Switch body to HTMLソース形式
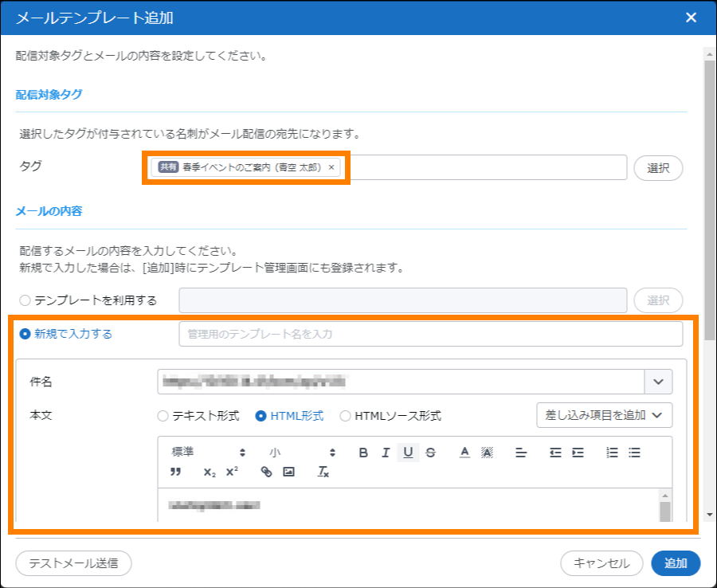717x588 pixels. [346, 415]
